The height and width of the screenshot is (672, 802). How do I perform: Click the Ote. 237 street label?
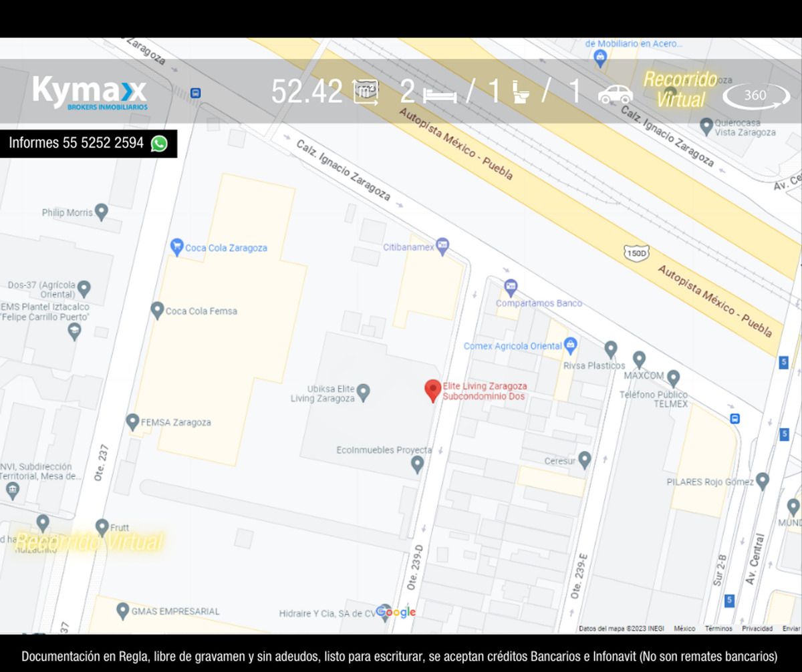click(100, 463)
